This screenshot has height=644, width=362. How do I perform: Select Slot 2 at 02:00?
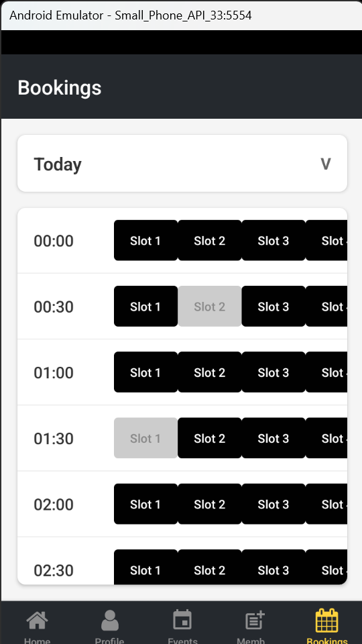(210, 504)
